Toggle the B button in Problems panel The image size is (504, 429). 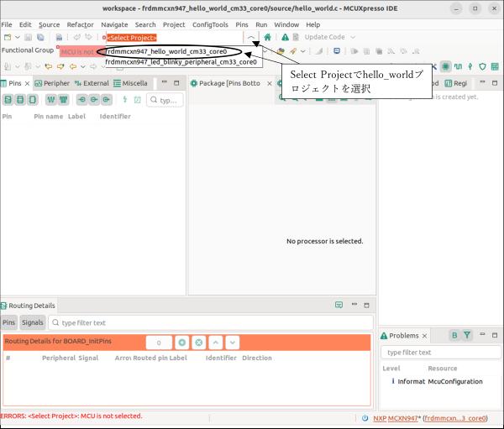[454, 335]
